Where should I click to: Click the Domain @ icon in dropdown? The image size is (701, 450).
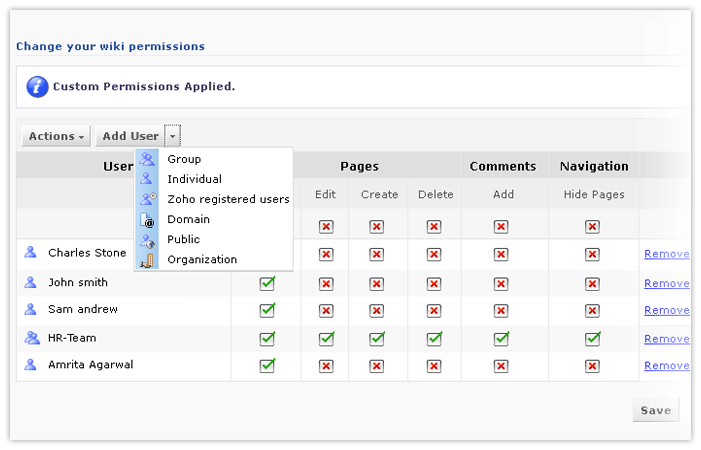pos(147,220)
